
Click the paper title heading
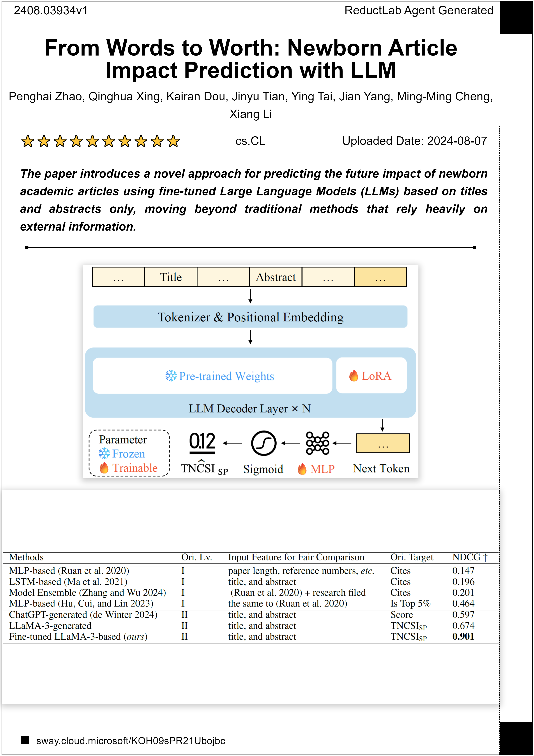(x=250, y=59)
